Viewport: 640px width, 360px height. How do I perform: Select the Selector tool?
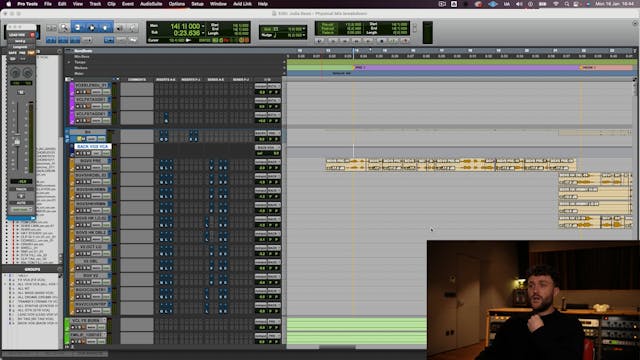click(91, 28)
